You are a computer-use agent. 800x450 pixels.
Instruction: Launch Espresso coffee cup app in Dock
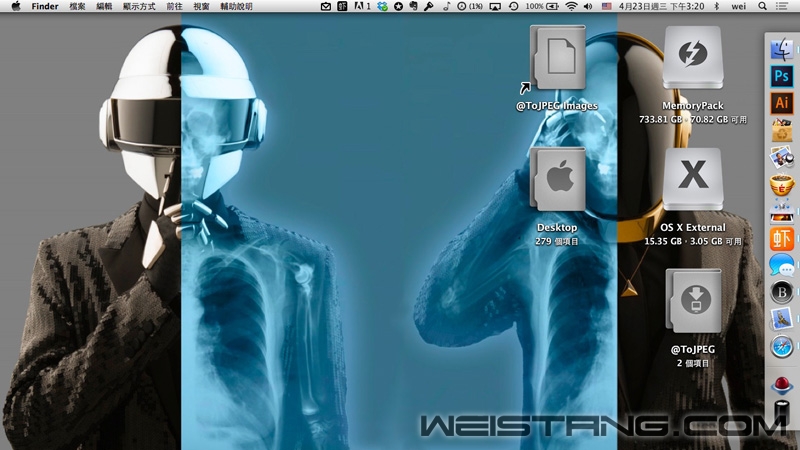click(x=782, y=184)
